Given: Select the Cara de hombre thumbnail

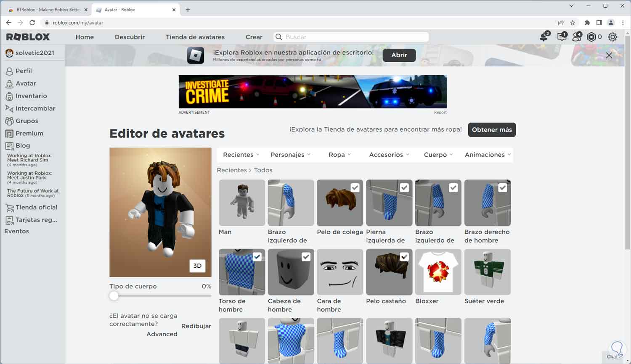Looking at the screenshot, I should (x=340, y=272).
